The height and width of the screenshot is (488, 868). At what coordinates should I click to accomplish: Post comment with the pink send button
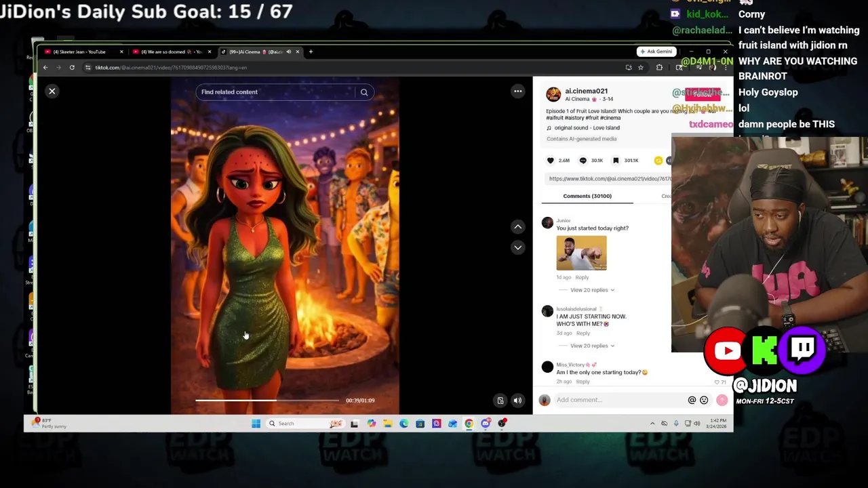[722, 401]
